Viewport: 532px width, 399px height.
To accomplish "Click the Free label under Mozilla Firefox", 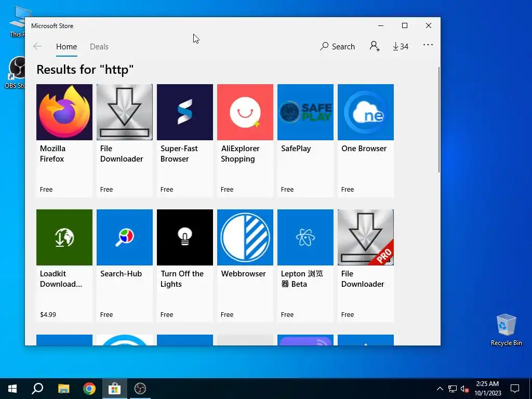I will pyautogui.click(x=46, y=189).
